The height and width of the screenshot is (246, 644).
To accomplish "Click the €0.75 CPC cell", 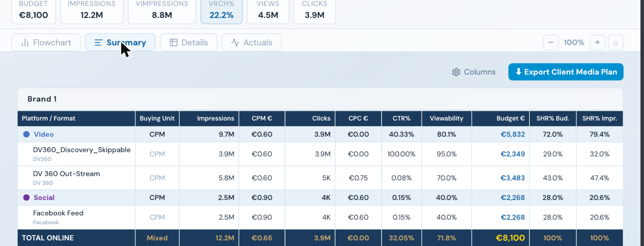I will coord(358,178).
